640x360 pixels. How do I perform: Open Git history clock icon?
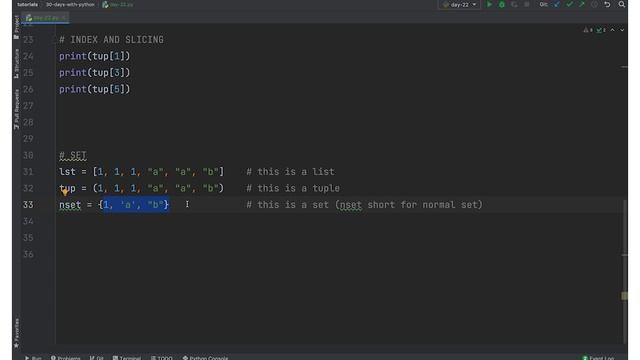point(594,4)
